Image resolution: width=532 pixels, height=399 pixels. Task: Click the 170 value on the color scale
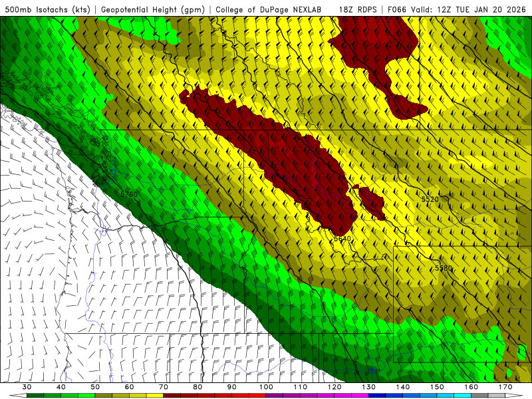[x=505, y=387]
